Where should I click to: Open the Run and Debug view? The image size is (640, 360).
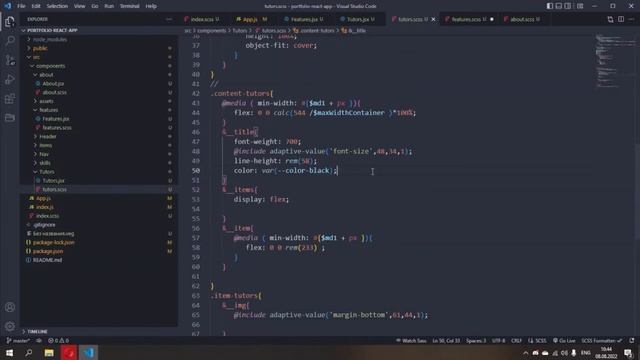10,79
